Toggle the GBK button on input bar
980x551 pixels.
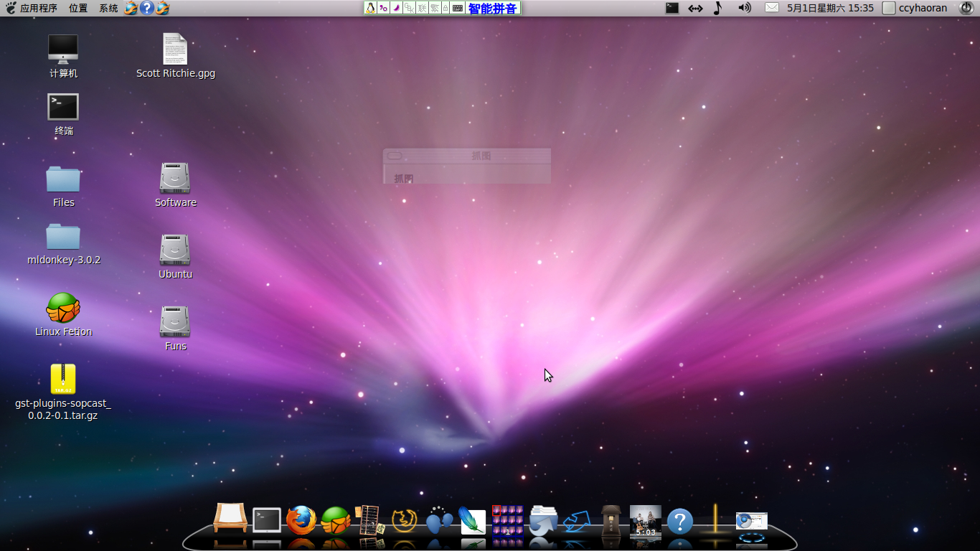(x=409, y=8)
